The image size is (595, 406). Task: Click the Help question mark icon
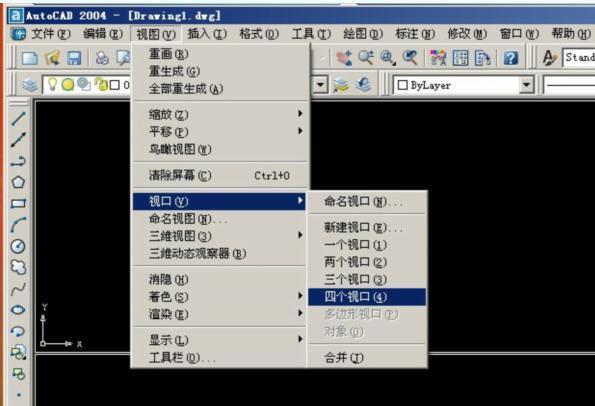[x=511, y=58]
